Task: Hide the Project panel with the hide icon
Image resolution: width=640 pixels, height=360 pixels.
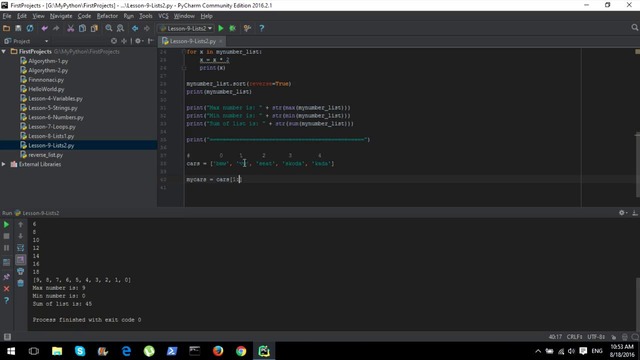Action: tap(151, 41)
